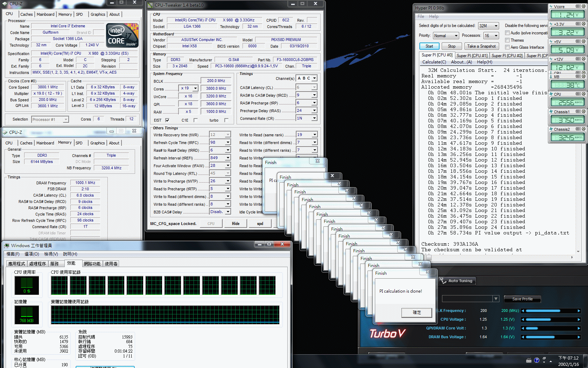Enable Audio service disable option in Hyper PI

click(507, 33)
